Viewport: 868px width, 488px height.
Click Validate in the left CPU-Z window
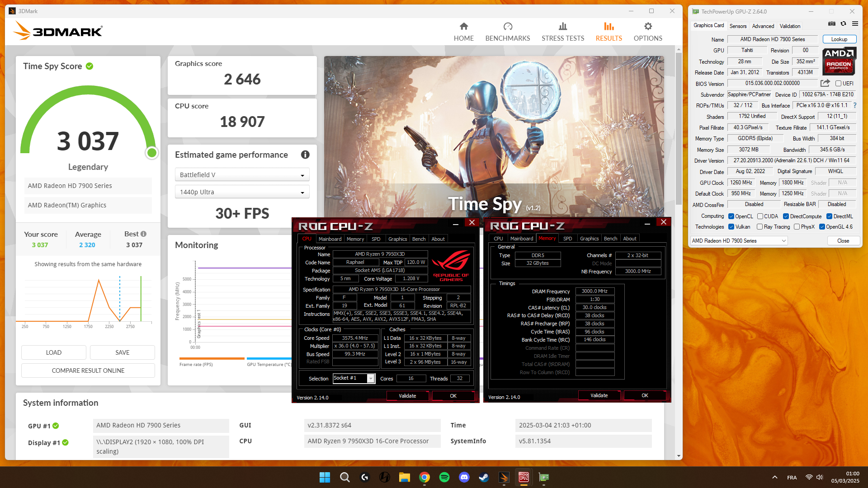[407, 396]
